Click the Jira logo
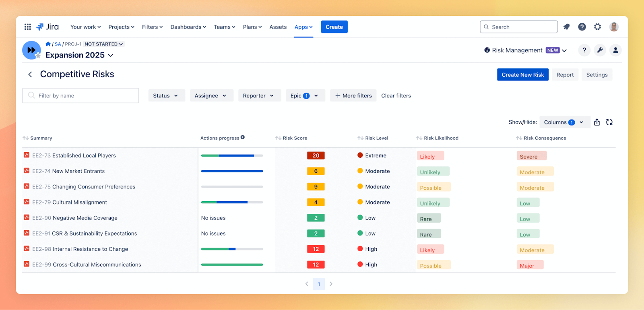This screenshot has height=310, width=644. (x=47, y=27)
